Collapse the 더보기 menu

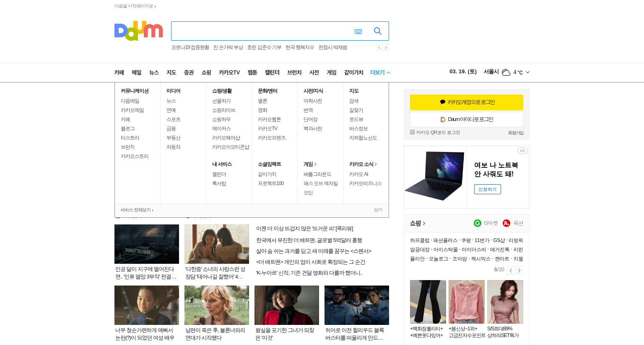coord(380,72)
